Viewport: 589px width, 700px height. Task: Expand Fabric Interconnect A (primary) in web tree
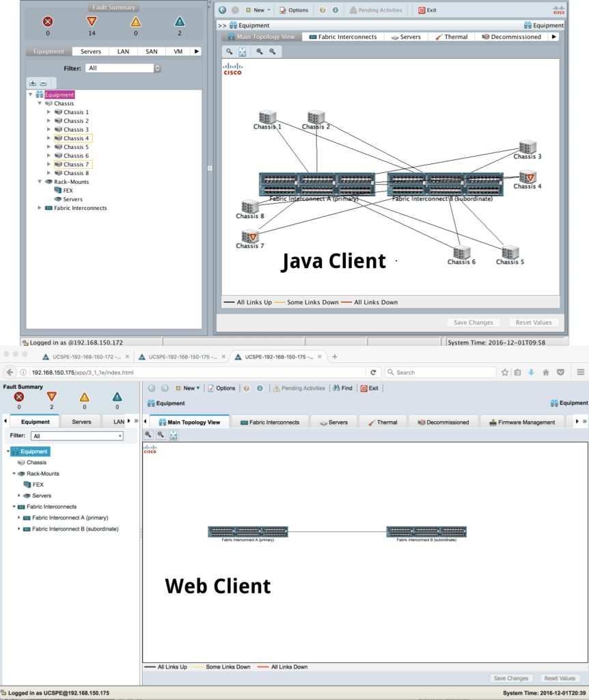(x=18, y=518)
